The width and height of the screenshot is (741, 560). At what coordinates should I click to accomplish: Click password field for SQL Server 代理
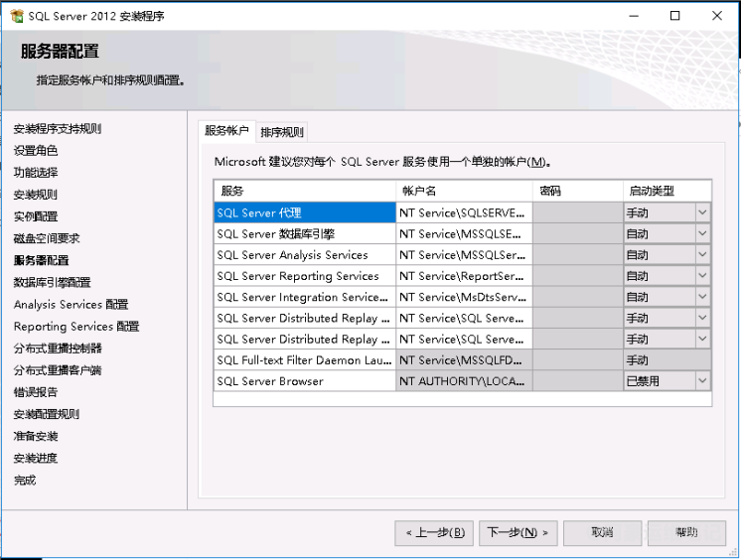pos(577,212)
